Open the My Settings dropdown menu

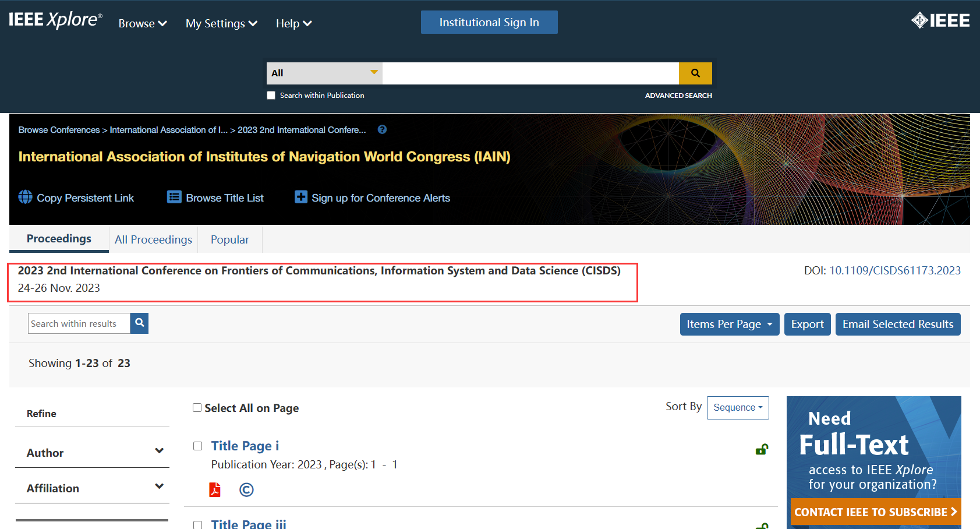tap(221, 23)
